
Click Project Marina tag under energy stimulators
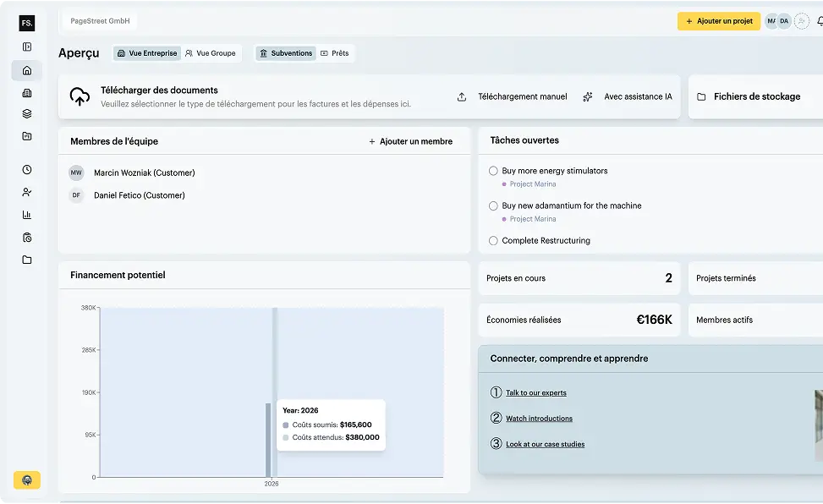tap(529, 184)
